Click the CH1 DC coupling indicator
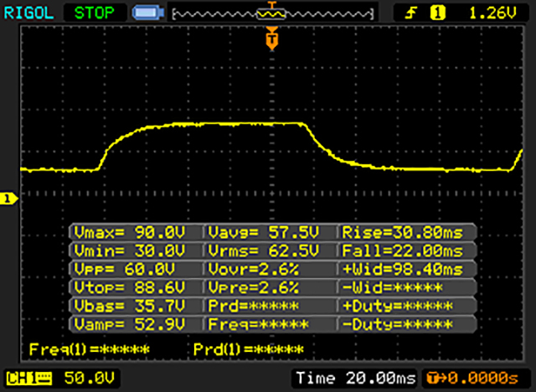 click(28, 379)
